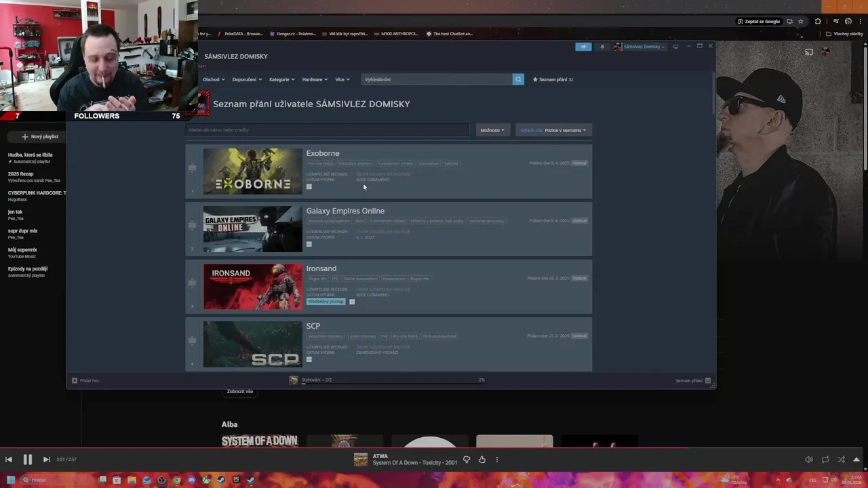Open Steam notifications bell icon
The image size is (868, 488).
602,47
